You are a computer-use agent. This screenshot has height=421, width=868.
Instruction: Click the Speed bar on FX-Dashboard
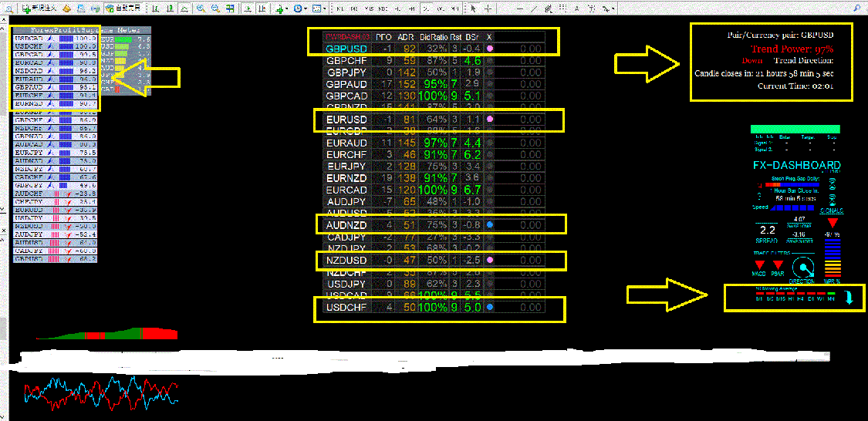[792, 207]
